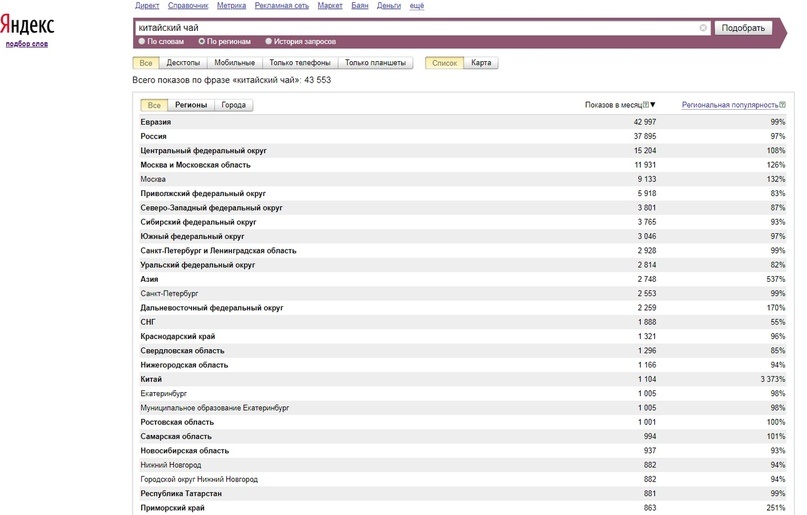
Task: Switch to Только планшеты tab
Action: pyautogui.click(x=375, y=63)
